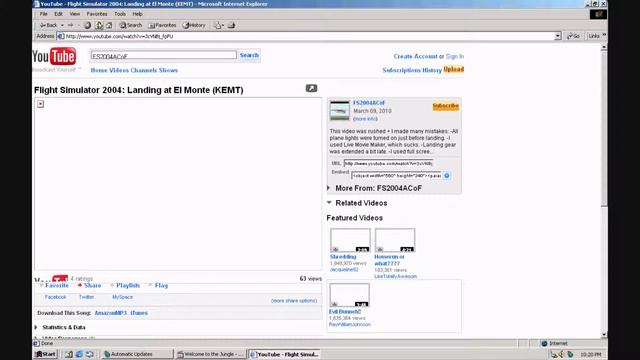This screenshot has width=640, height=360.
Task: Click the Windows Start button
Action: (x=46, y=354)
